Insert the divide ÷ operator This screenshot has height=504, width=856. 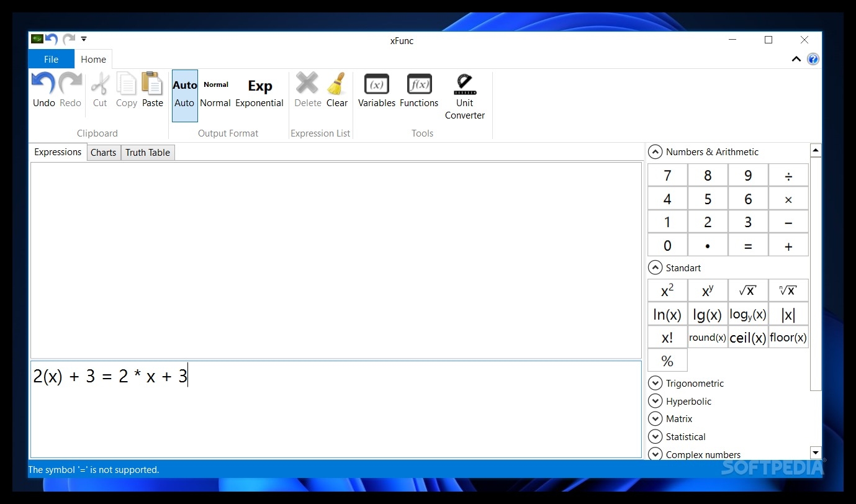tap(788, 176)
